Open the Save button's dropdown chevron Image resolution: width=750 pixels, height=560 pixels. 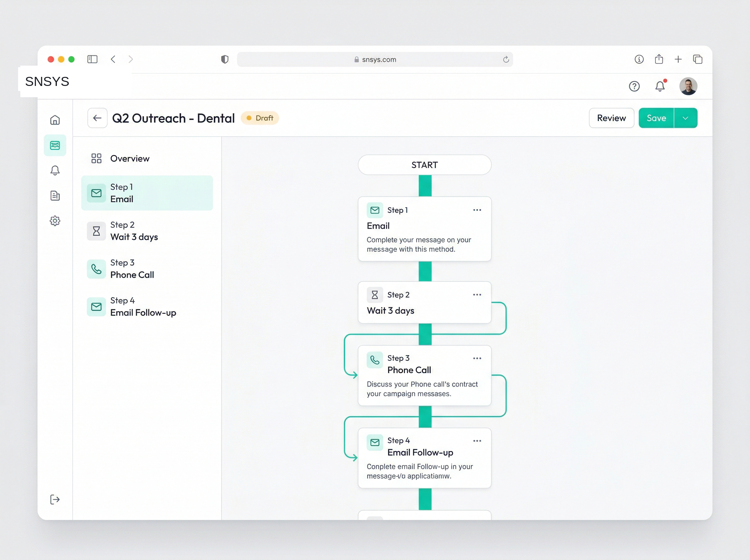point(686,117)
